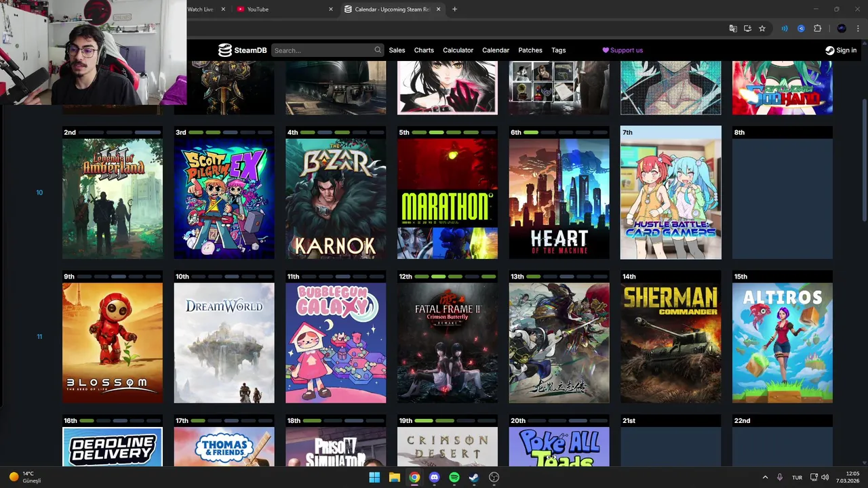This screenshot has height=488, width=868.
Task: Click the microphone tray icon
Action: coord(780,477)
